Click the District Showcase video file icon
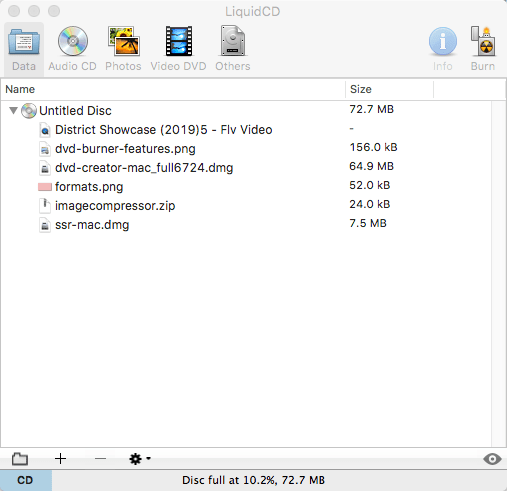 (45, 130)
